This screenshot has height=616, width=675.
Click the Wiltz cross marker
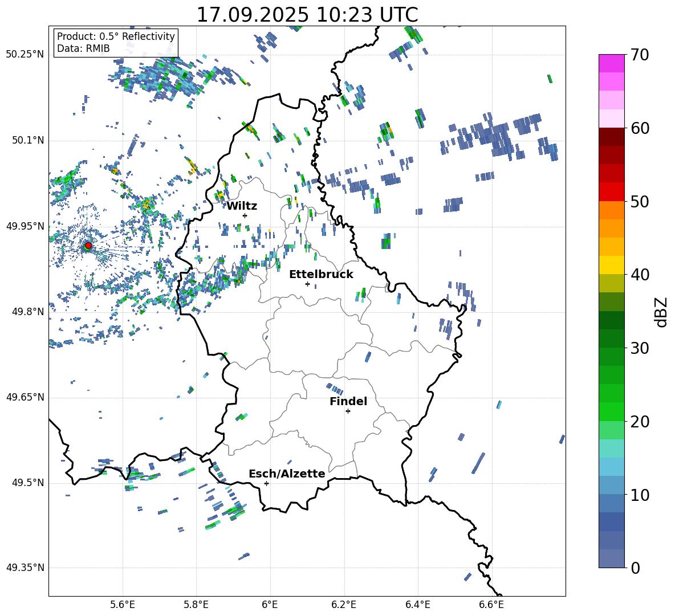(x=245, y=215)
